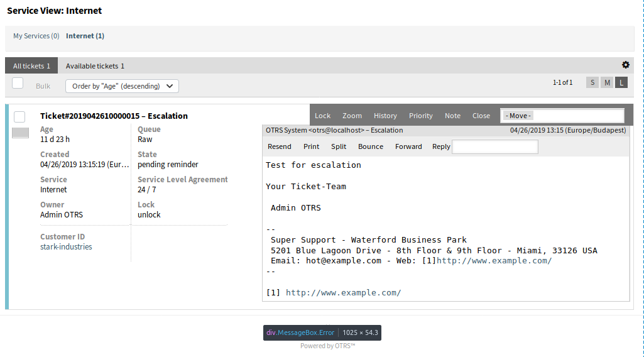Viewport: 644px width, 357px height.
Task: Click the pending reminder state value
Action: [x=168, y=164]
